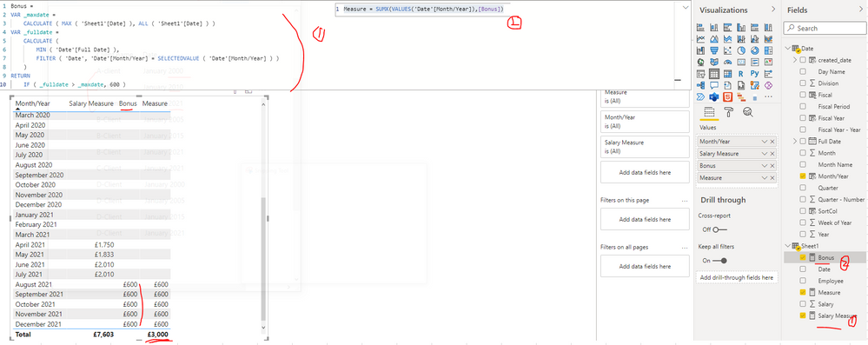Insert a funnel chart visual

(x=714, y=50)
